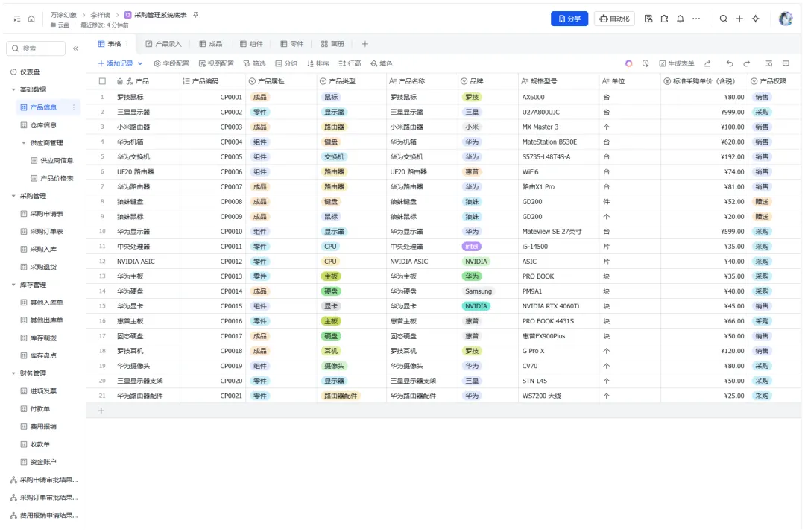Click 生成表单 to generate a form
Viewport: 805px width, 532px height.
point(677,63)
